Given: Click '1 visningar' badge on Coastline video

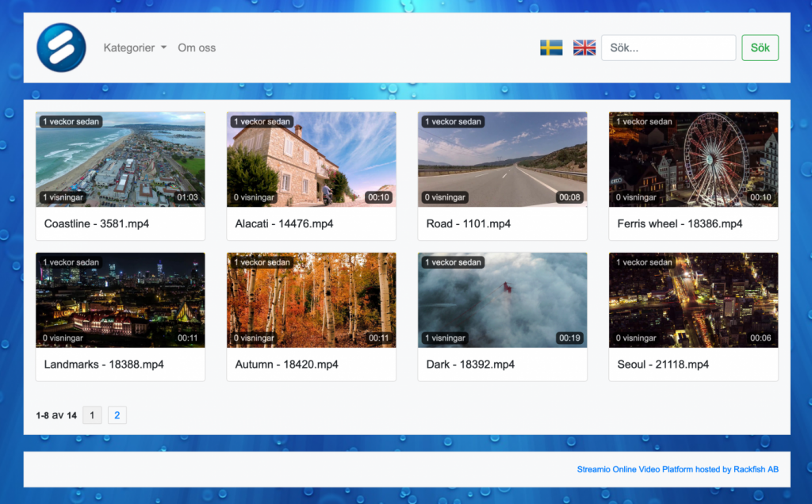Looking at the screenshot, I should [63, 197].
